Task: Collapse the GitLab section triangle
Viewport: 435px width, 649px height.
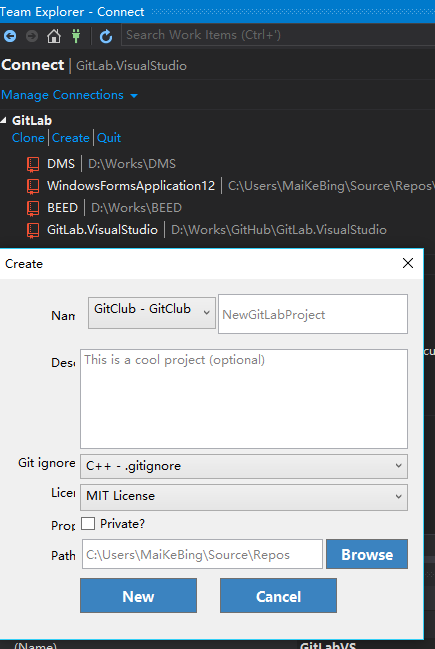Action: click(4, 120)
